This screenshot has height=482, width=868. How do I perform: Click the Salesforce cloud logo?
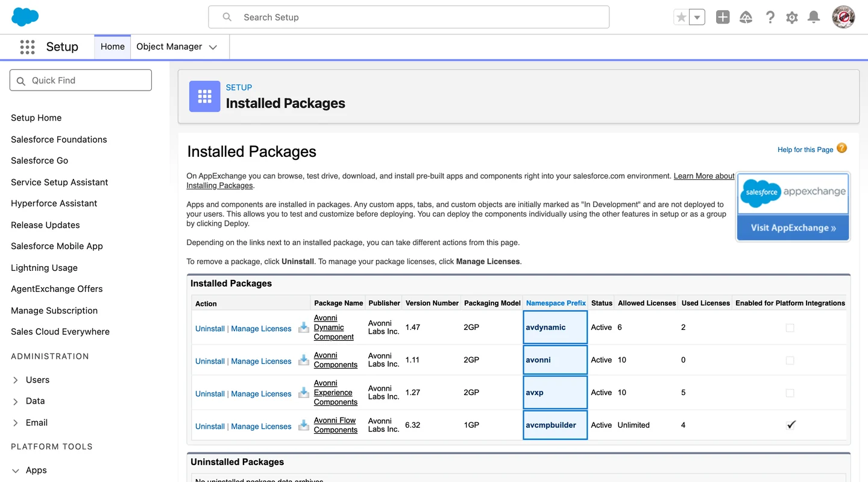25,17
